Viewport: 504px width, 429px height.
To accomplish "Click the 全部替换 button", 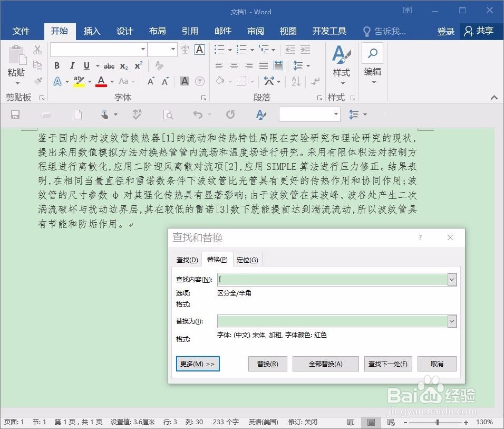I will click(325, 364).
